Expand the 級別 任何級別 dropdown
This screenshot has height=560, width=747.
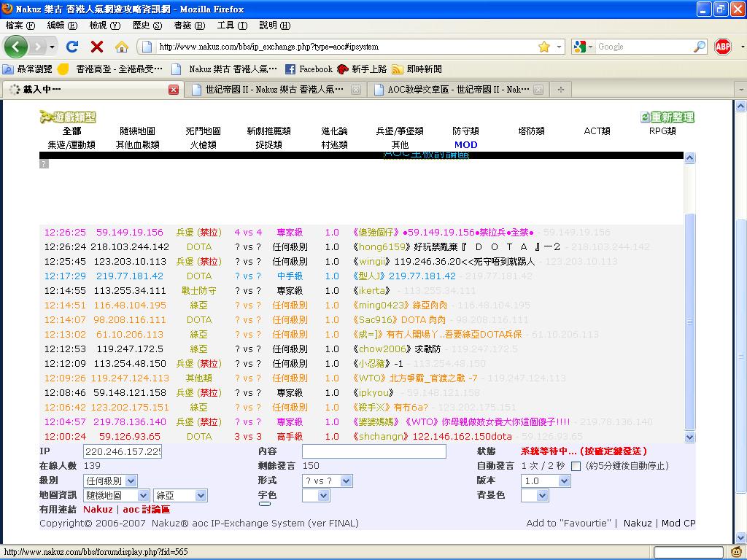point(110,481)
